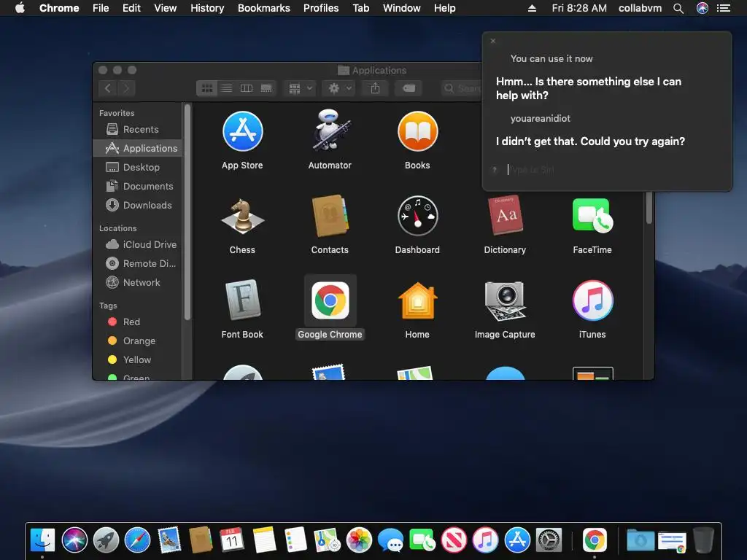
Task: Switch Finder to column view
Action: (247, 88)
